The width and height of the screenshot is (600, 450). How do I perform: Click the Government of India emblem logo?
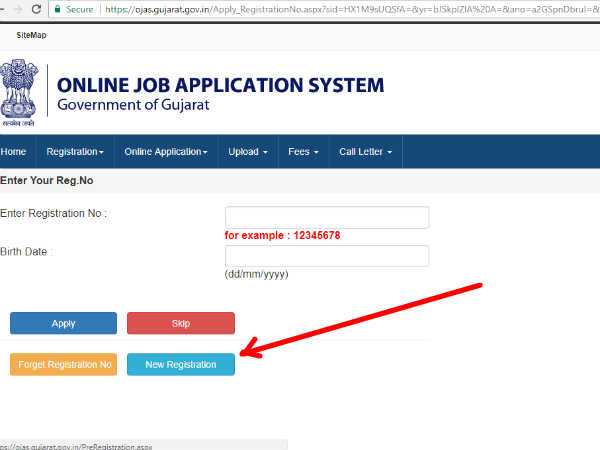[19, 93]
